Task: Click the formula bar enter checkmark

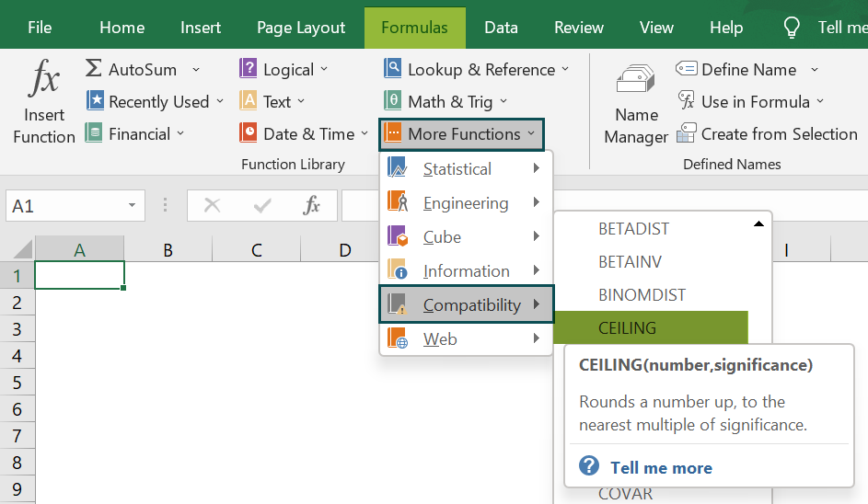Action: tap(261, 206)
